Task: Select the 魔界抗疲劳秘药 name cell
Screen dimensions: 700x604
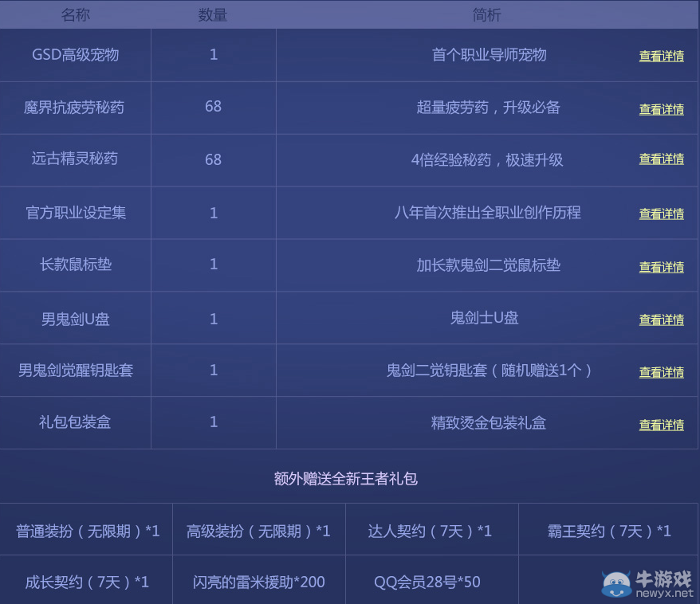Action: (74, 107)
